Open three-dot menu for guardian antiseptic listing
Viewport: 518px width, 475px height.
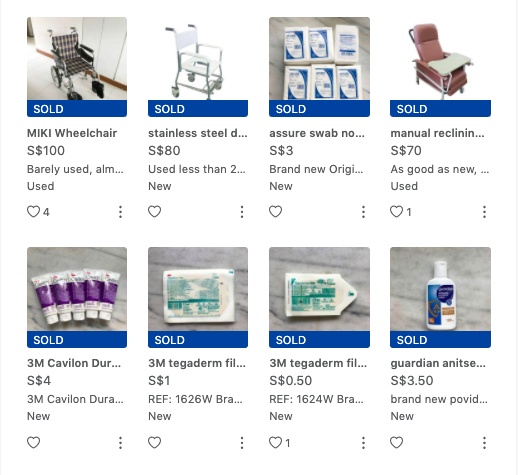[484, 443]
